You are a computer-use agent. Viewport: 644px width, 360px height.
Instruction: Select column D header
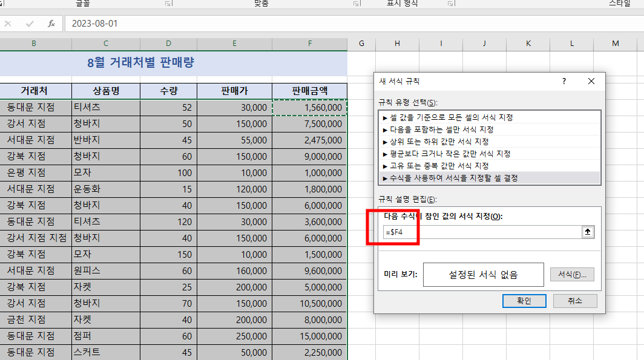[x=168, y=44]
